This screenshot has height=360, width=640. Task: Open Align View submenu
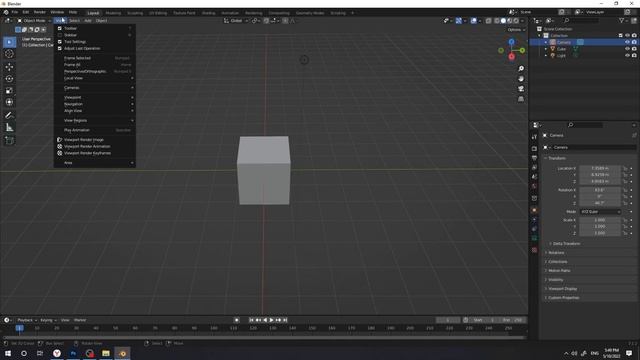point(95,111)
